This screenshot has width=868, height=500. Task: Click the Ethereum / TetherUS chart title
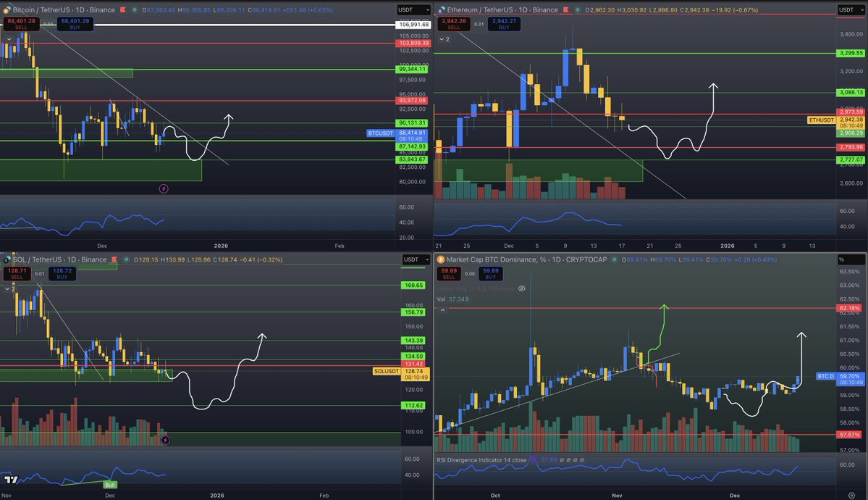click(502, 10)
